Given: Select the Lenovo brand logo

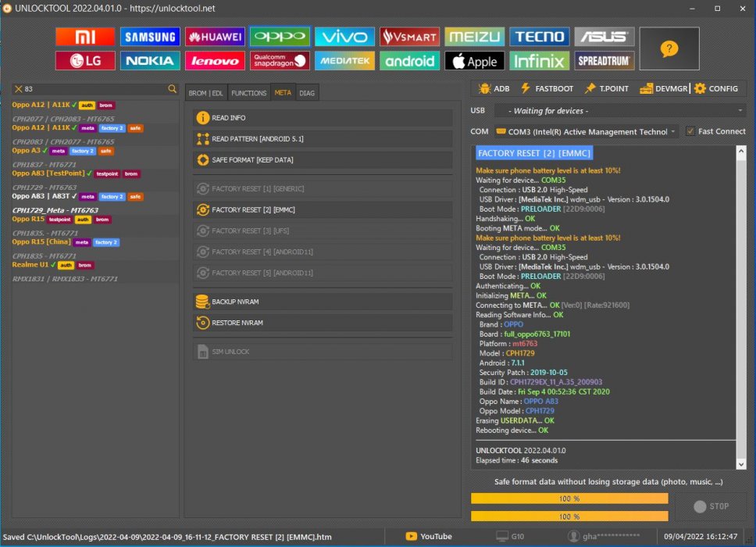Looking at the screenshot, I should point(215,61).
